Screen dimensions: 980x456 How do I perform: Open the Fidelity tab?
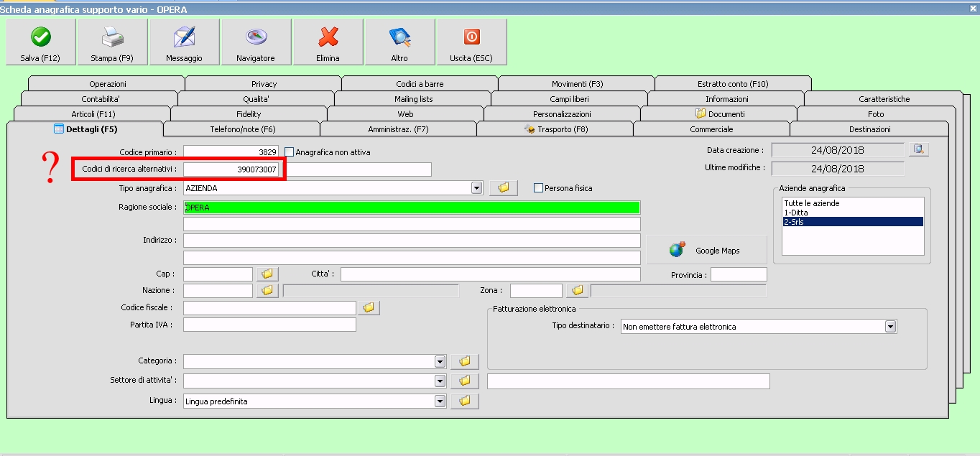coord(249,114)
